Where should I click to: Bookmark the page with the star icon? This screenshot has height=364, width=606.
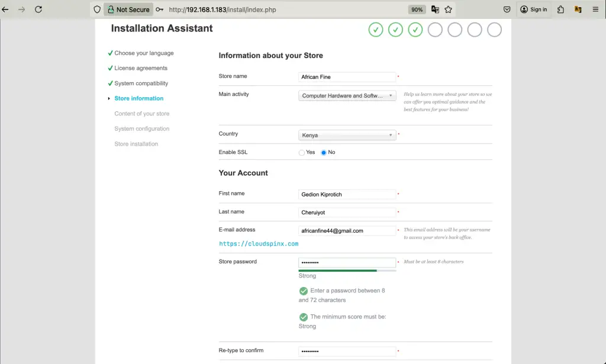tap(448, 9)
